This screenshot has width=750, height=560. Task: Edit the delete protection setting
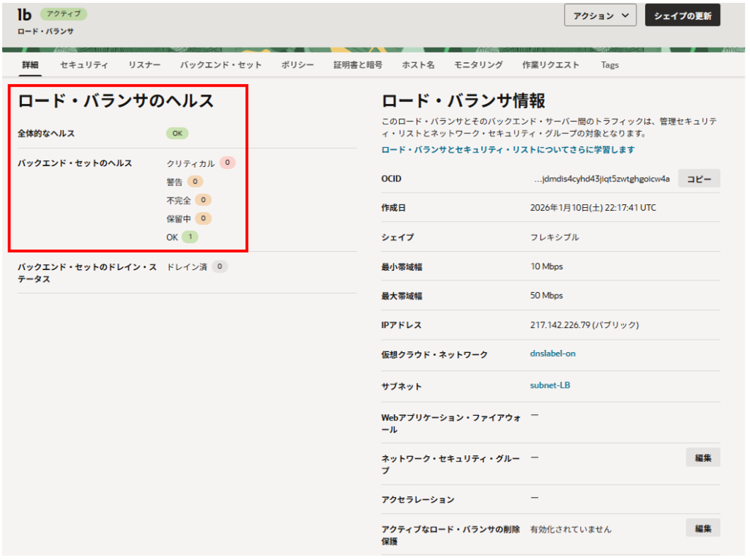pos(702,528)
